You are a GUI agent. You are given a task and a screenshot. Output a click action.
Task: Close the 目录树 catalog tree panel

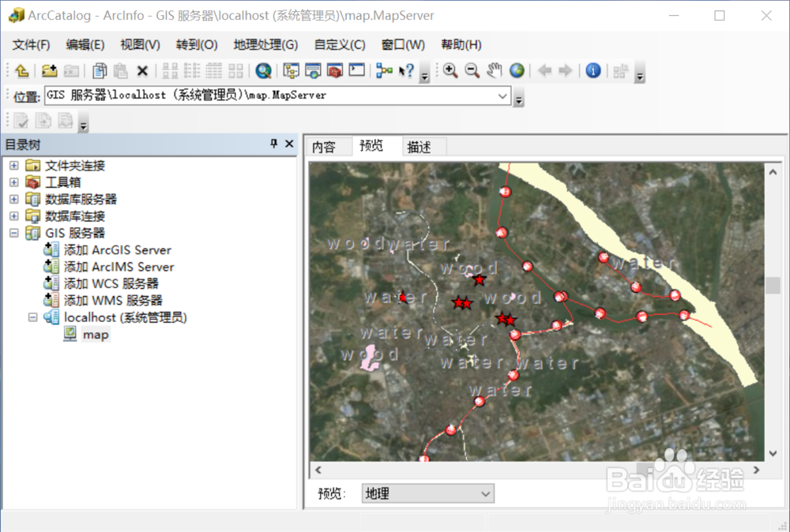tap(289, 144)
